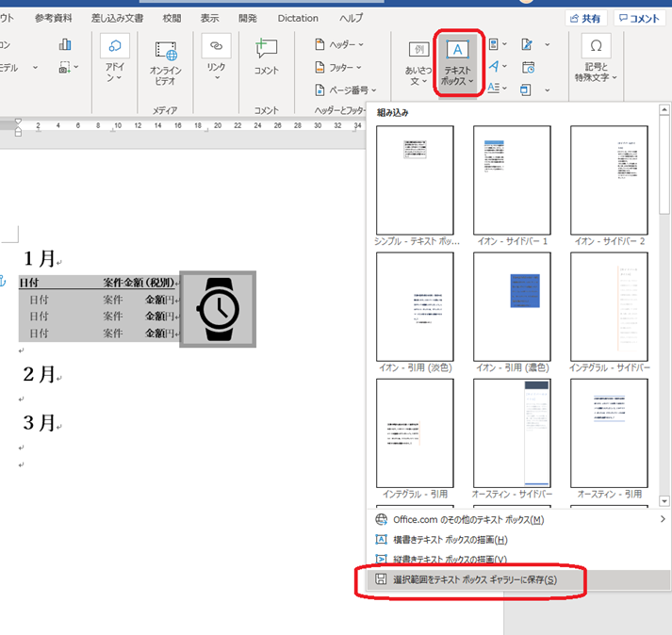Click the 1月 heading text

tap(39, 258)
